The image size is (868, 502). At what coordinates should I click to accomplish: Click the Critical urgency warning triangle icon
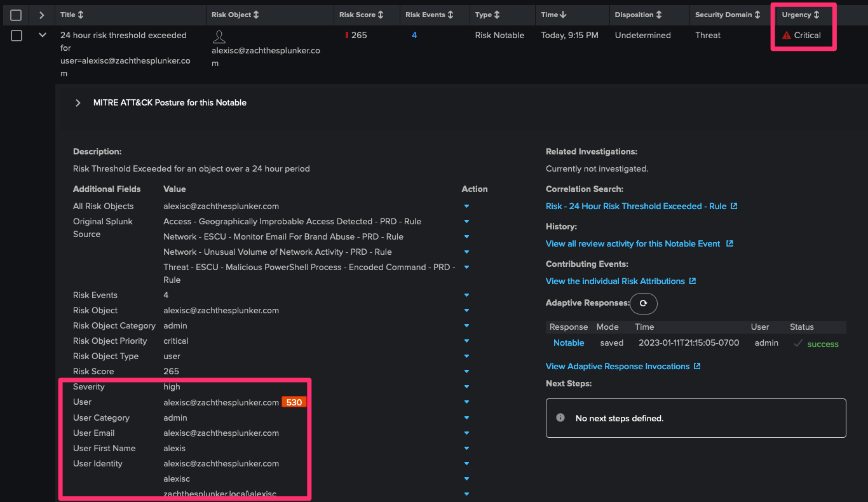tap(787, 36)
